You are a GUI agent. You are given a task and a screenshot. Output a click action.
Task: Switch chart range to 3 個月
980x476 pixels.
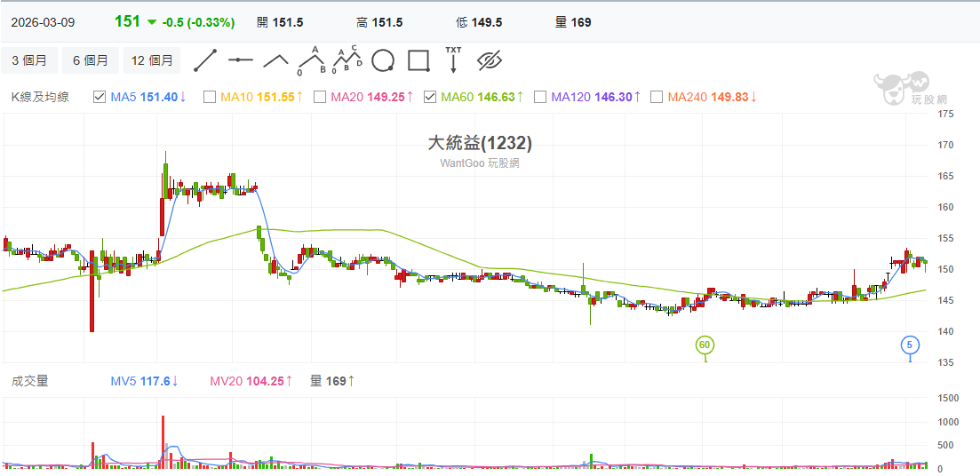pos(29,60)
